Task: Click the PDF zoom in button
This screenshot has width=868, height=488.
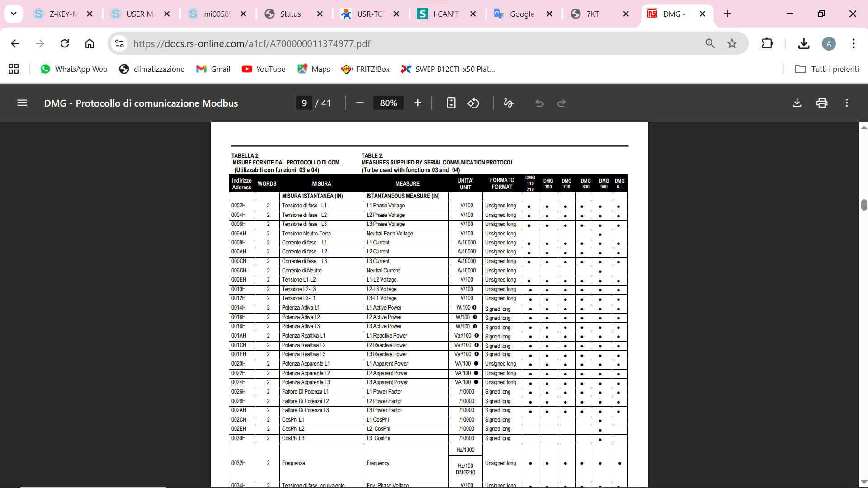Action: pos(418,103)
